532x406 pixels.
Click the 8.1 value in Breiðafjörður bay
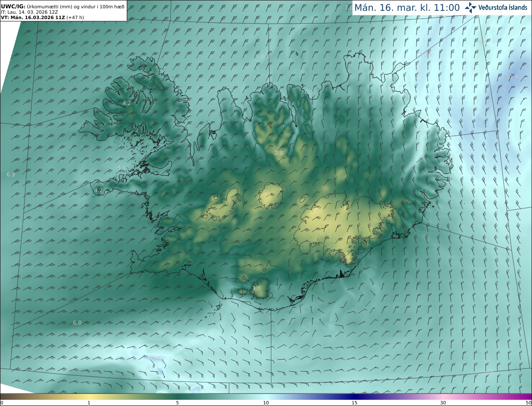pyautogui.click(x=121, y=168)
